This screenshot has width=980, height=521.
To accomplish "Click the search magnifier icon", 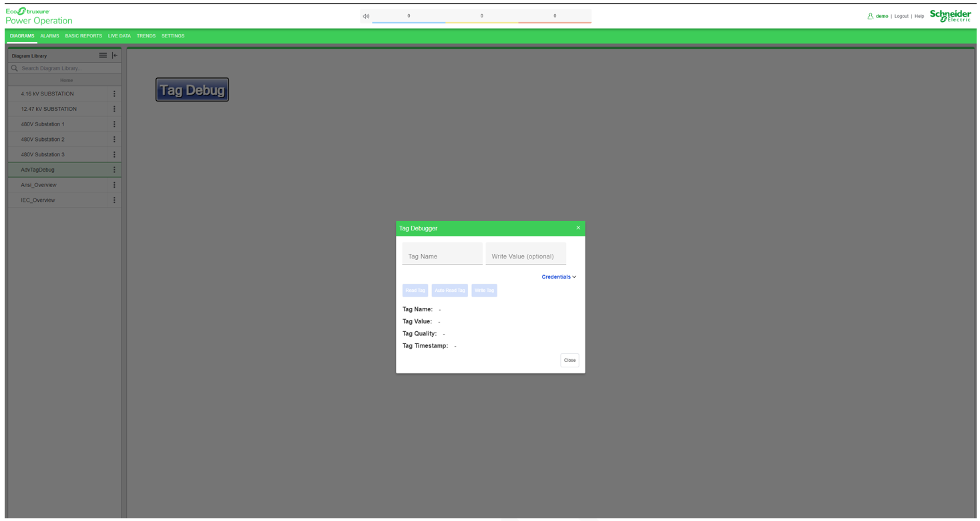I will pyautogui.click(x=15, y=68).
